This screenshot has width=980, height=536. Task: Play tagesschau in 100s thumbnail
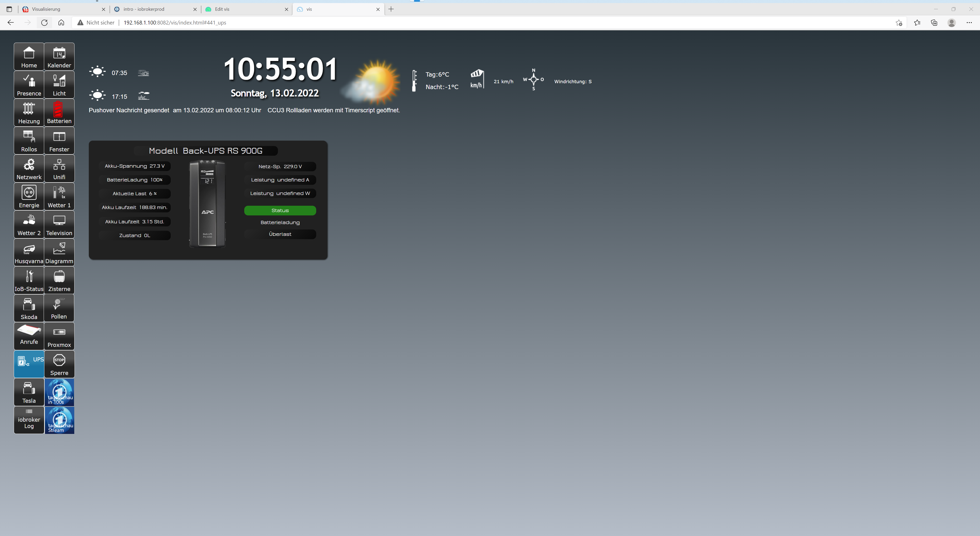(59, 392)
